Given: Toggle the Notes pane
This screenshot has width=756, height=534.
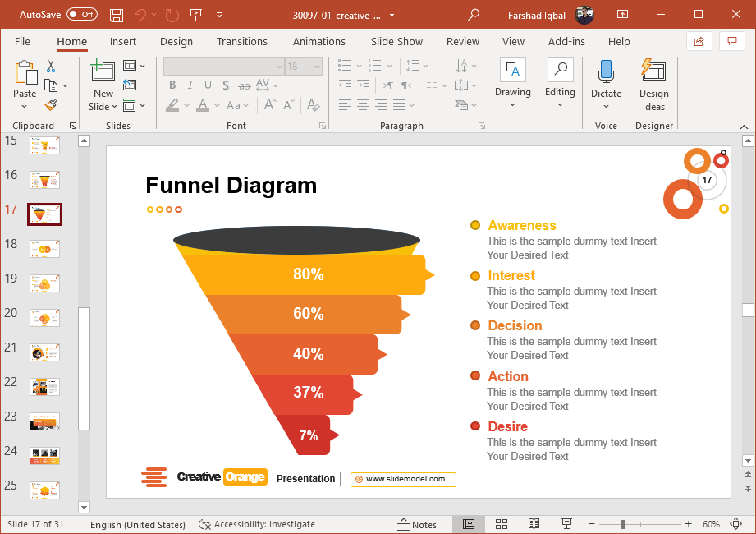Looking at the screenshot, I should [x=417, y=524].
